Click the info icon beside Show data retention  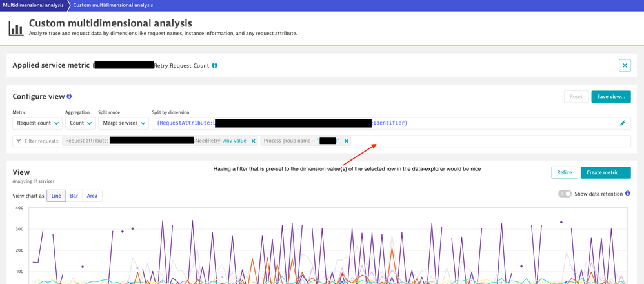(627, 194)
